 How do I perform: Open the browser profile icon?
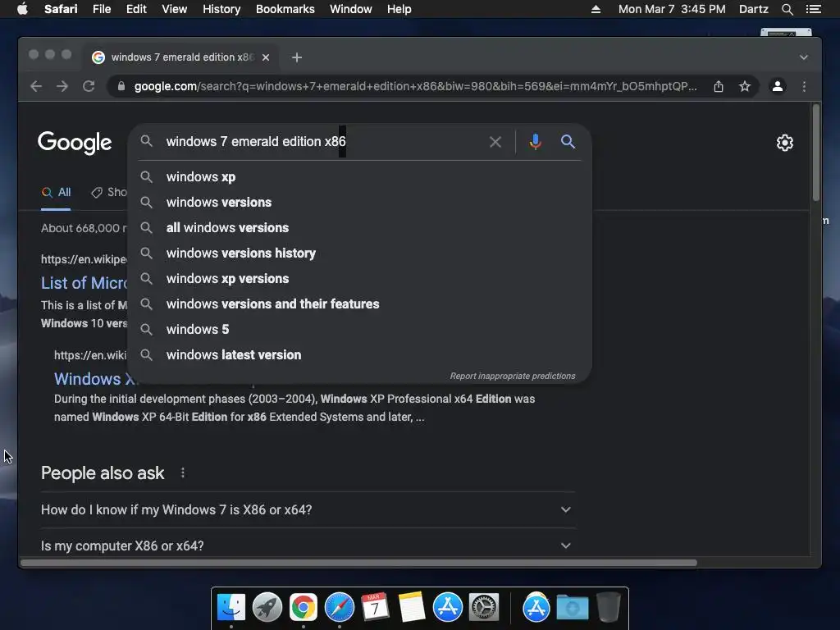click(x=778, y=86)
